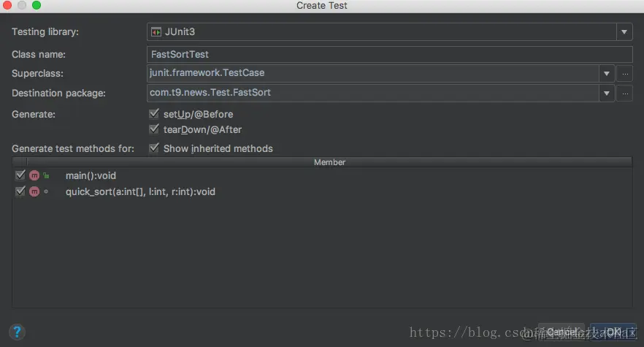Expand the Destination package dropdown arrow
The image size is (644, 347).
pyautogui.click(x=607, y=94)
